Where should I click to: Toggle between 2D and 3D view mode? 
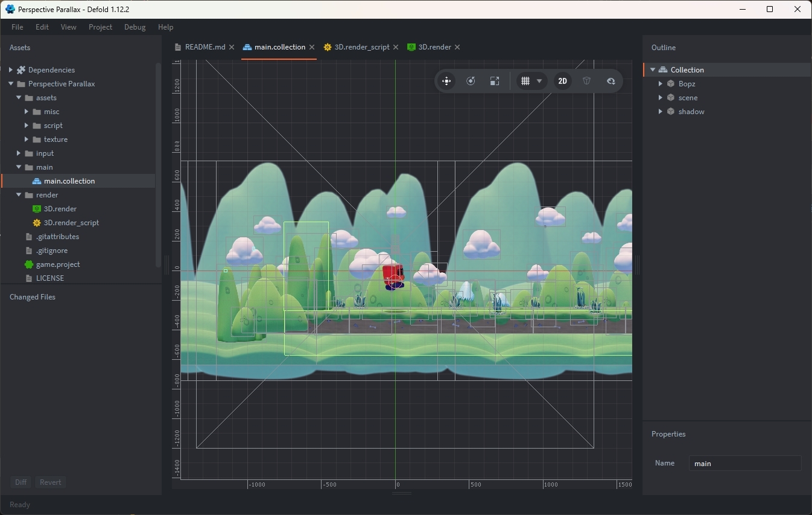click(x=562, y=80)
